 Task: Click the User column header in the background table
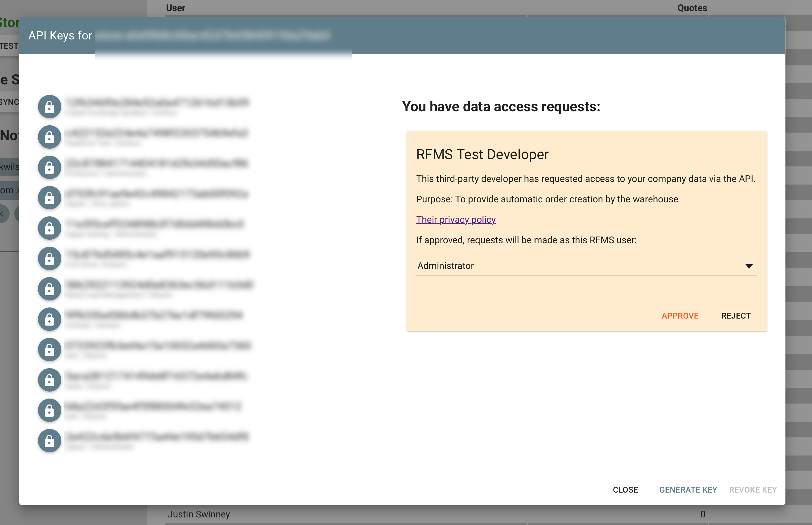[x=175, y=8]
